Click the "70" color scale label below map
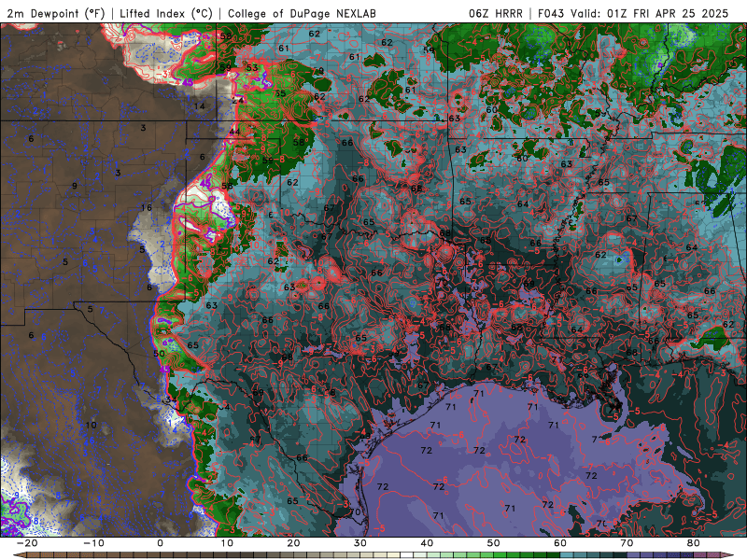 tap(627, 543)
